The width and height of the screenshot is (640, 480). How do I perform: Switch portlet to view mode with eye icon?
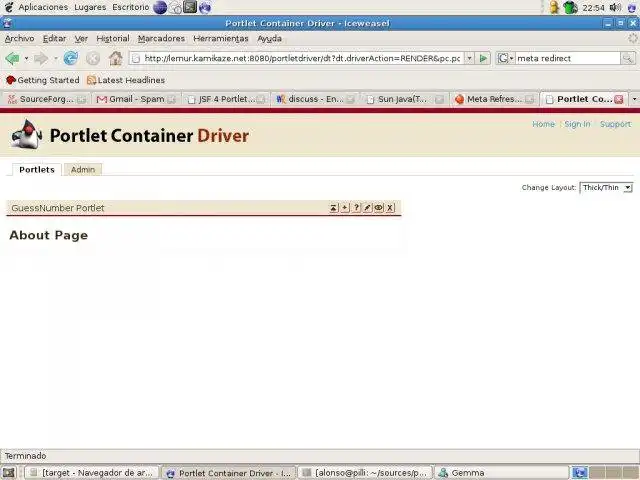pos(379,208)
